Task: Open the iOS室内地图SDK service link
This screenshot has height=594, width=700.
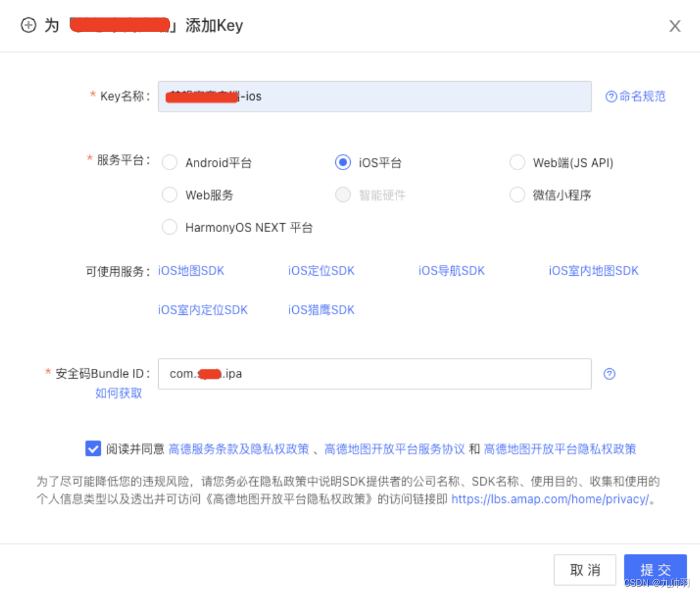Action: pos(593,270)
